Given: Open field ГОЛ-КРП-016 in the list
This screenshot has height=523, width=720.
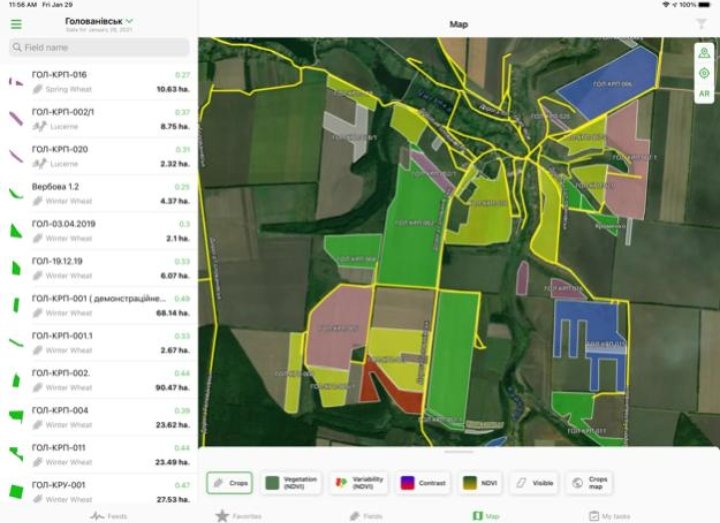Looking at the screenshot, I should click(99, 82).
